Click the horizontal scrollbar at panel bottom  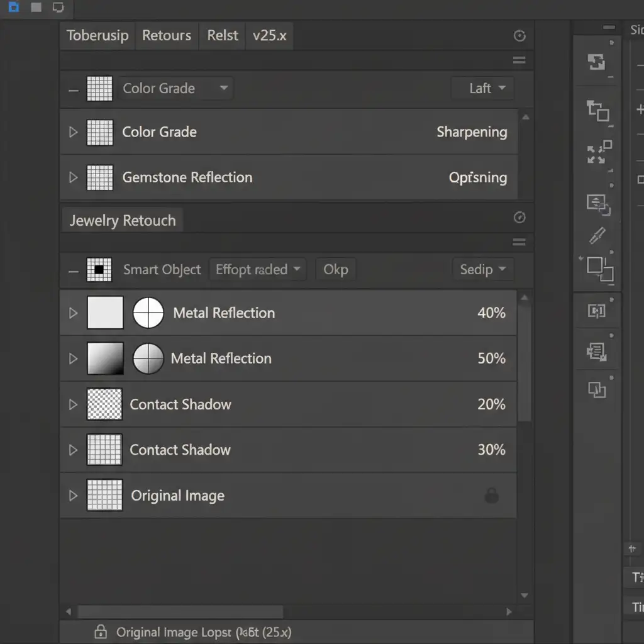[x=179, y=611]
